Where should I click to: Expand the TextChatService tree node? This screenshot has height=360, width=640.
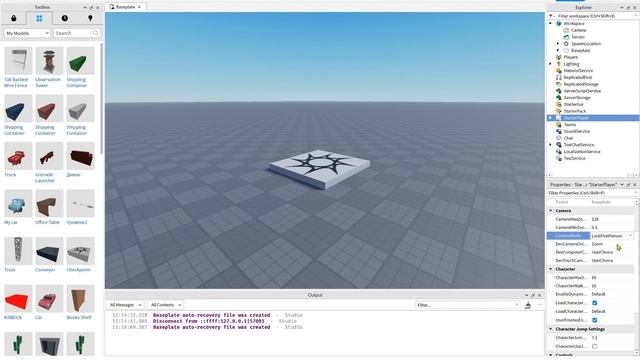pos(551,145)
